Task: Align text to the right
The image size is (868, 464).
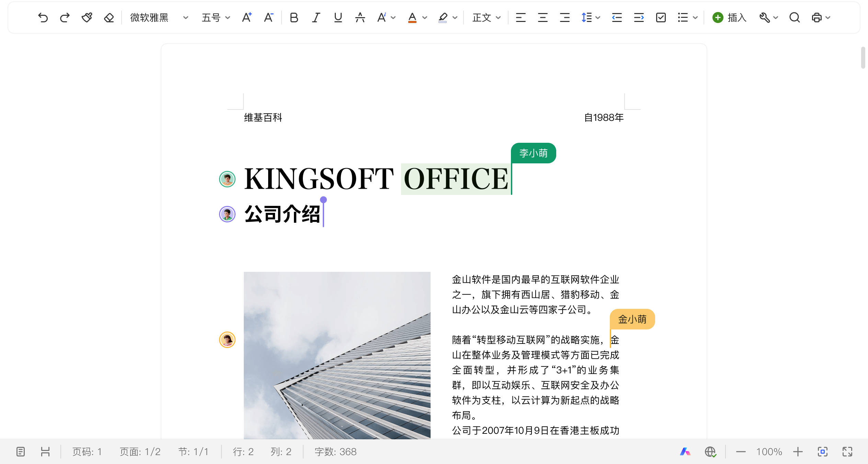Action: pos(565,18)
